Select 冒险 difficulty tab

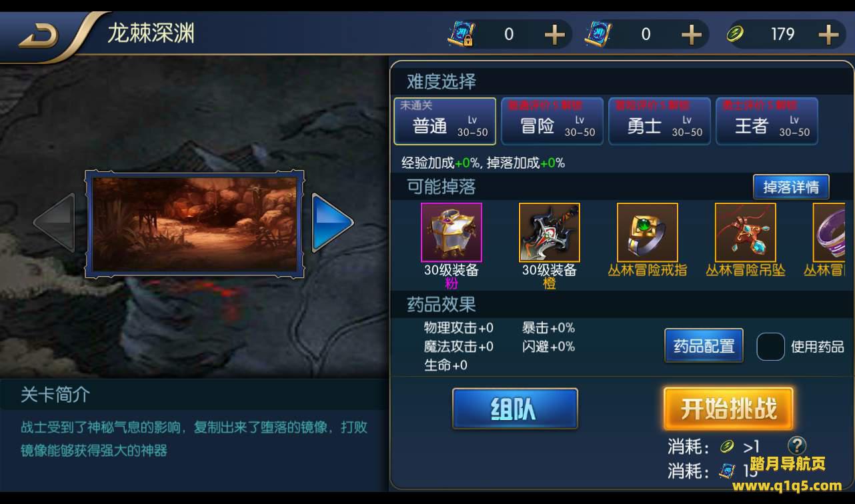(552, 121)
